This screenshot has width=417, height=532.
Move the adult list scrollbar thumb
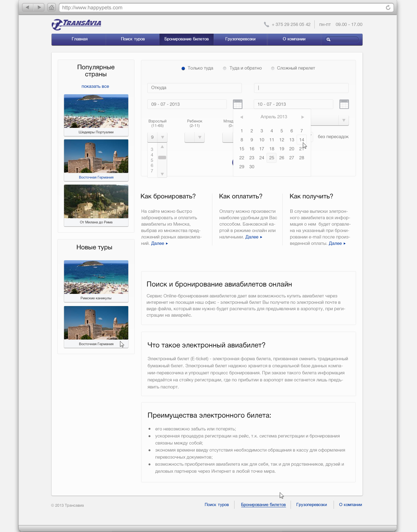[162, 157]
